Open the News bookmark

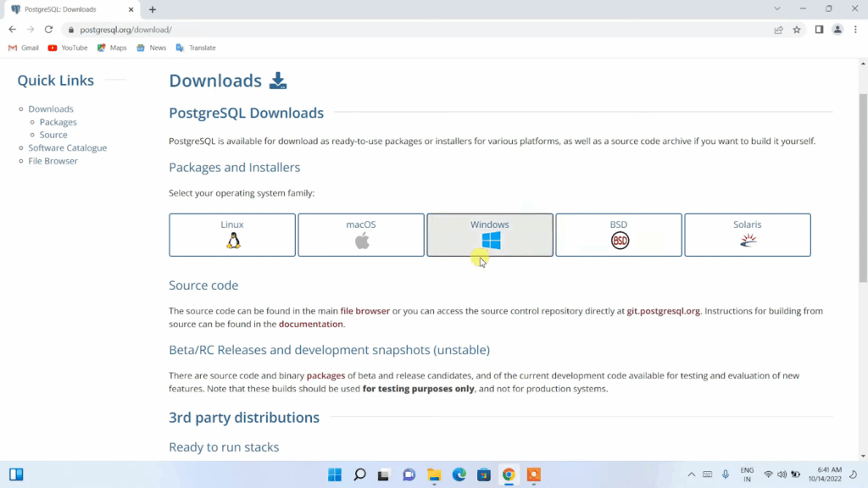tap(151, 47)
